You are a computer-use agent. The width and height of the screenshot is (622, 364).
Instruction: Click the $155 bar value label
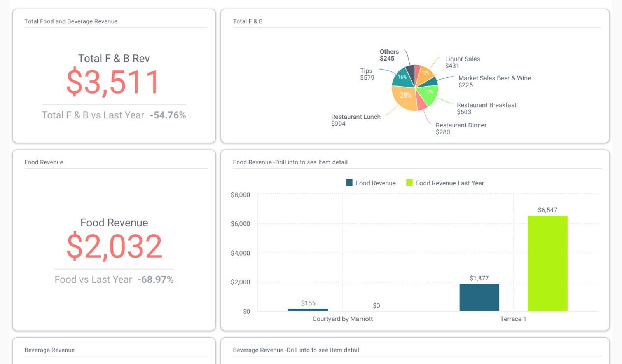pos(308,303)
